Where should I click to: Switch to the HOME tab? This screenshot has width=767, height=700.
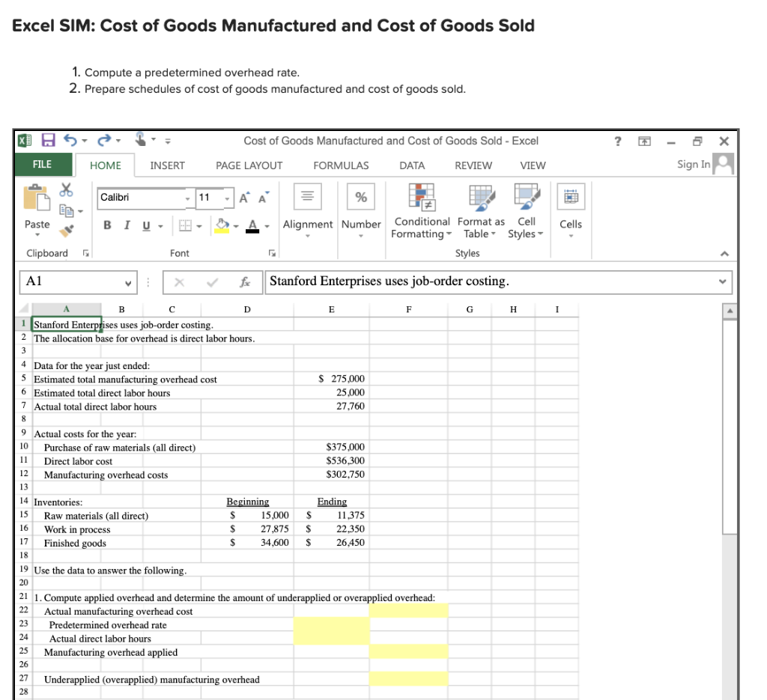pos(105,165)
